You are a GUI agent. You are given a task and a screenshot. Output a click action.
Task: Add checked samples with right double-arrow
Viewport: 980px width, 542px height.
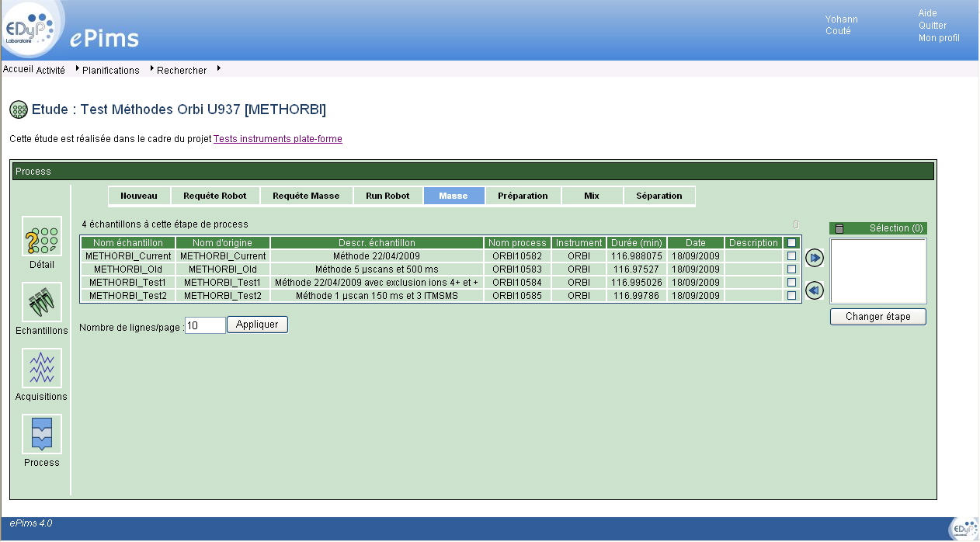pyautogui.click(x=815, y=257)
